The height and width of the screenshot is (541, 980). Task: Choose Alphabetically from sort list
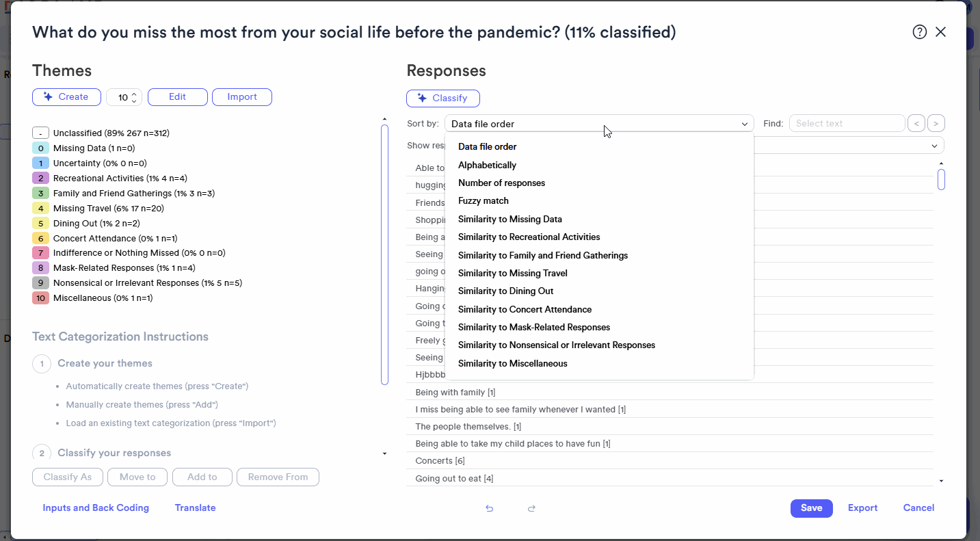(x=487, y=165)
